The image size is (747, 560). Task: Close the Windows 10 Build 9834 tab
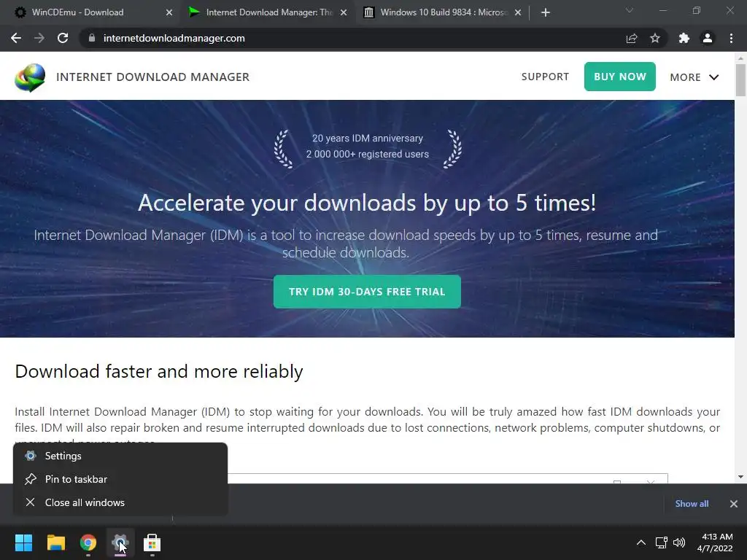[x=518, y=12]
